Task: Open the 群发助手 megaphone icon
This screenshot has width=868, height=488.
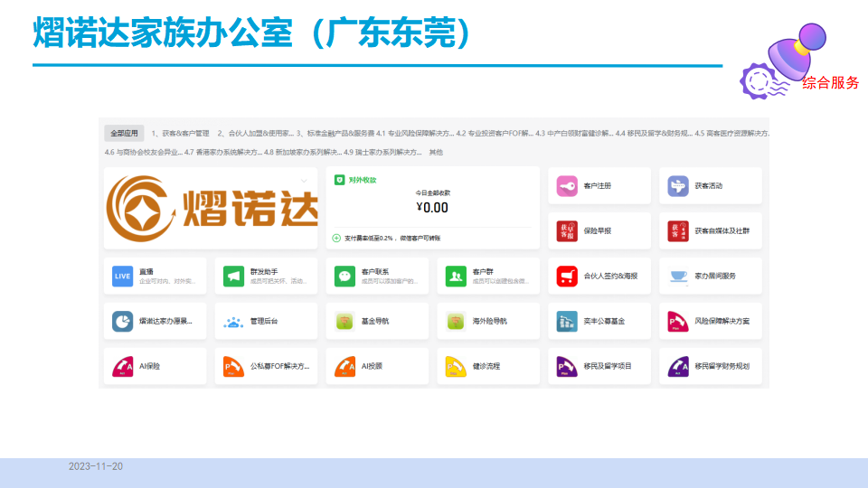Action: tap(233, 277)
